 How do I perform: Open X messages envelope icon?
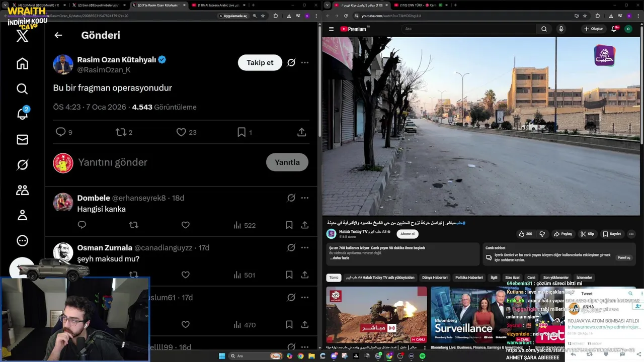coord(22,140)
